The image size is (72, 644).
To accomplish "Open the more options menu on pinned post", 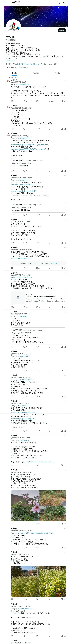I will coord(65,80).
